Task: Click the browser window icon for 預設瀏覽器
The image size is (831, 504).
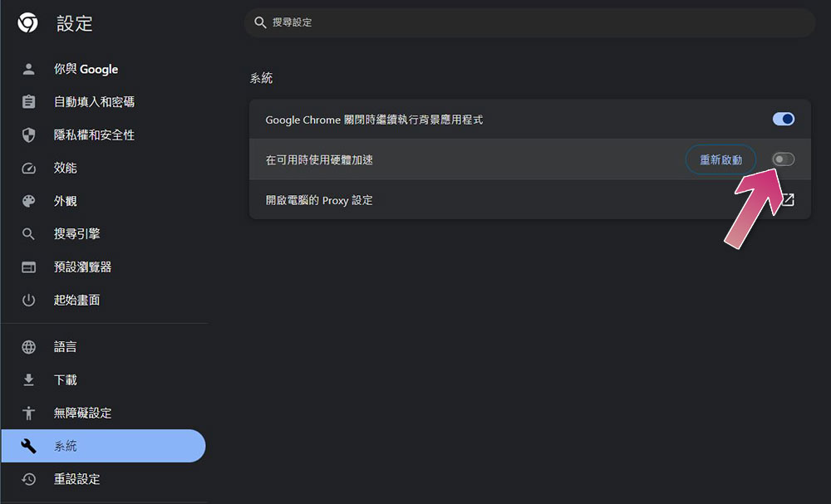Action: pos(28,267)
